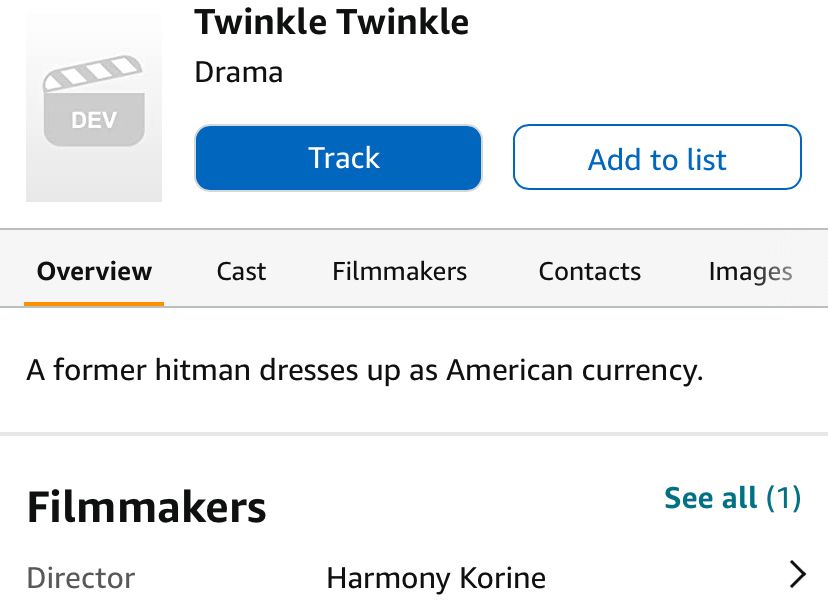Show the Images tab
The width and height of the screenshot is (828, 616).
click(x=750, y=271)
